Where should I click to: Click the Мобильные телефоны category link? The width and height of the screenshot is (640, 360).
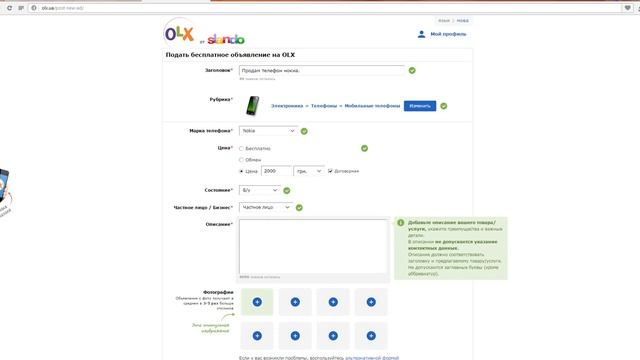click(372, 106)
